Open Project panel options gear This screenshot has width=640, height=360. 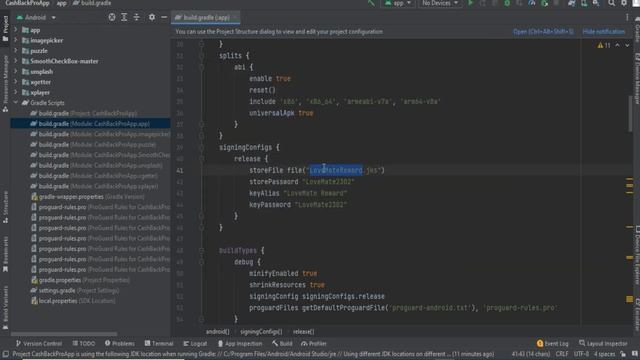click(x=152, y=17)
